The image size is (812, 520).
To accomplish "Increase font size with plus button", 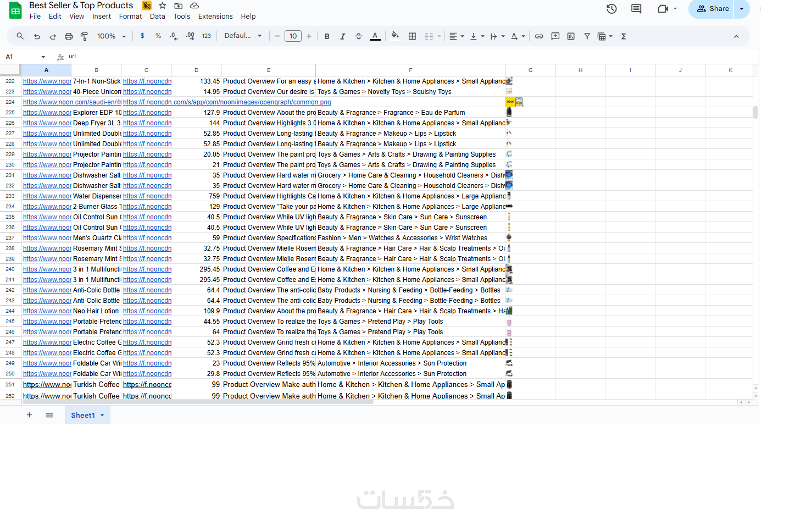I will (x=309, y=36).
